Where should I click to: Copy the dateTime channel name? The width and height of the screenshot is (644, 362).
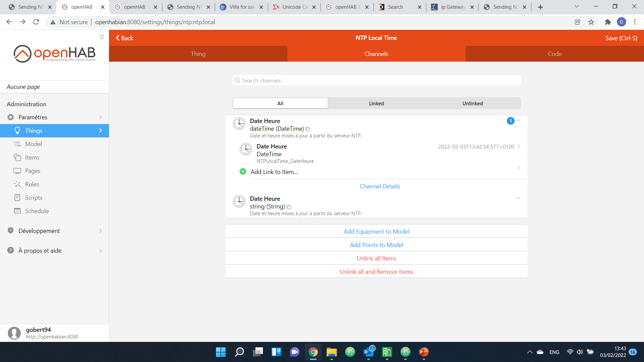[x=308, y=129]
